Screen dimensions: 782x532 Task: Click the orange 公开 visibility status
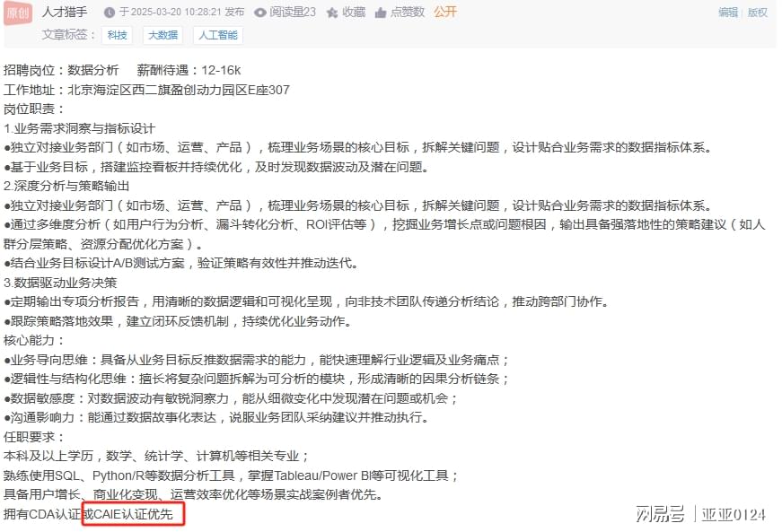click(444, 12)
